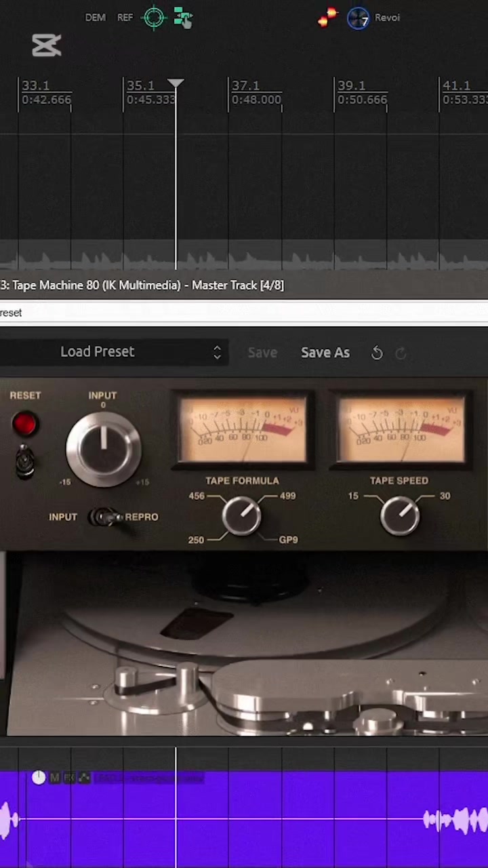Click the REF button in the top bar

click(x=125, y=18)
